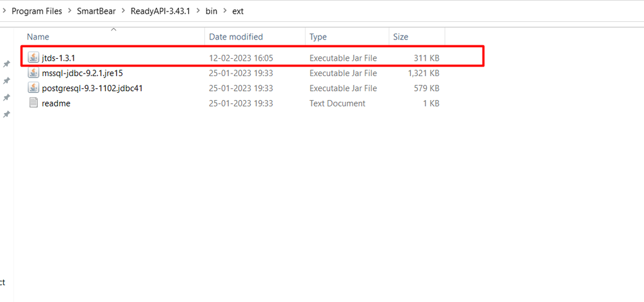The image size is (644, 302).
Task: Click the 1 KB size of readme
Action: (431, 103)
